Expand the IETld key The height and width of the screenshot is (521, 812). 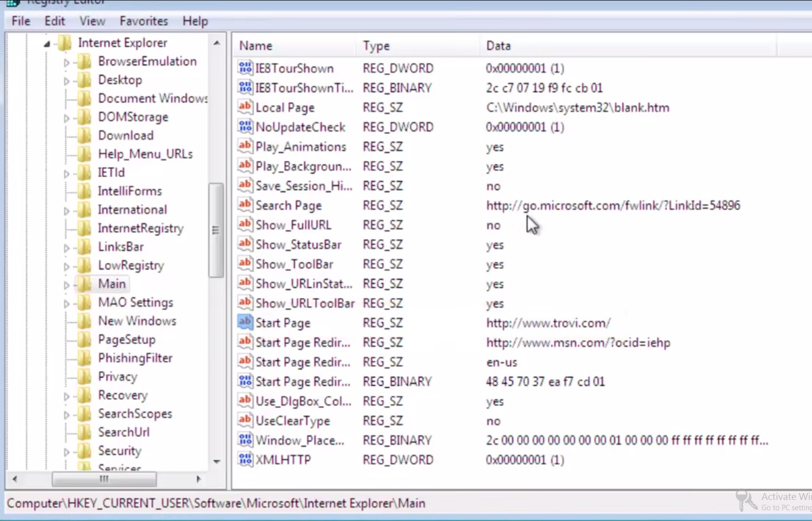[x=67, y=174]
